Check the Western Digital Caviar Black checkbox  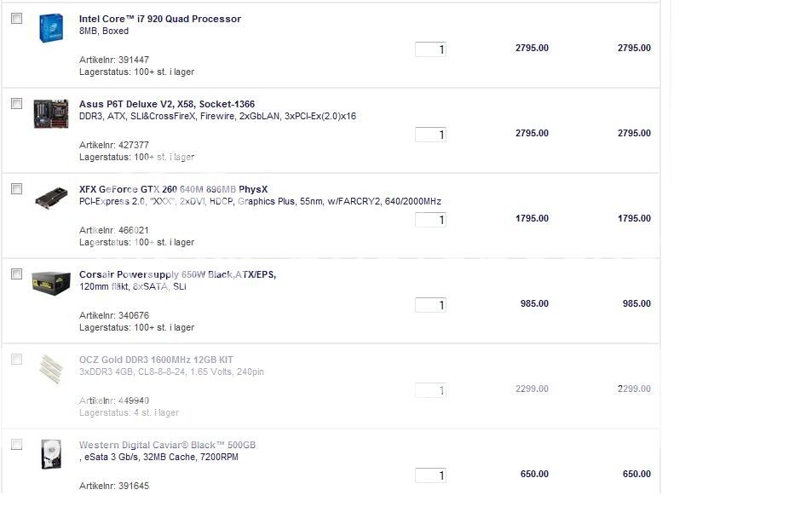16,445
